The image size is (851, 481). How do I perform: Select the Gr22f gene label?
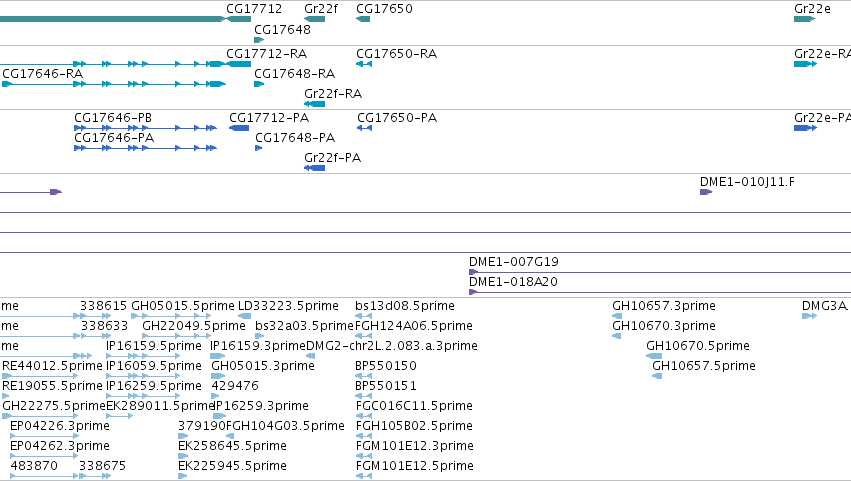pyautogui.click(x=321, y=9)
